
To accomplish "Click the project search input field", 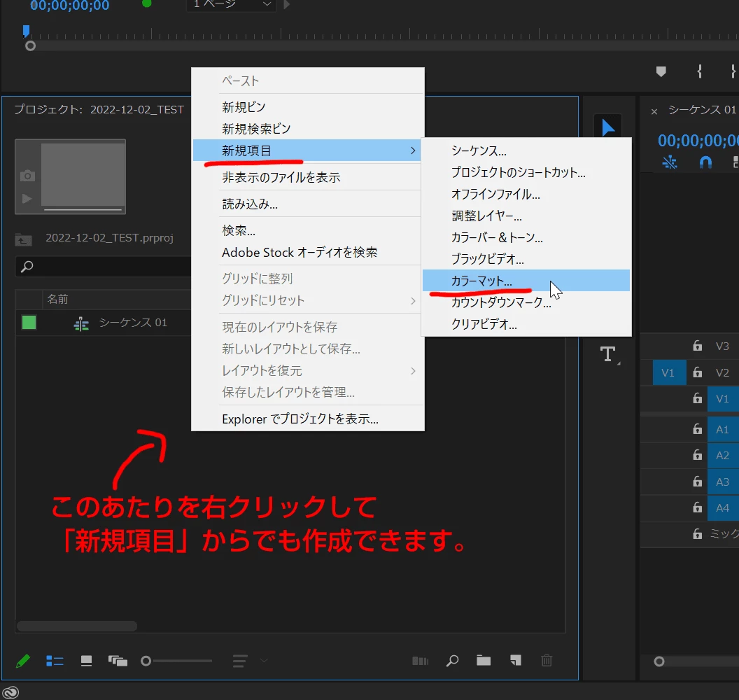I will click(103, 266).
